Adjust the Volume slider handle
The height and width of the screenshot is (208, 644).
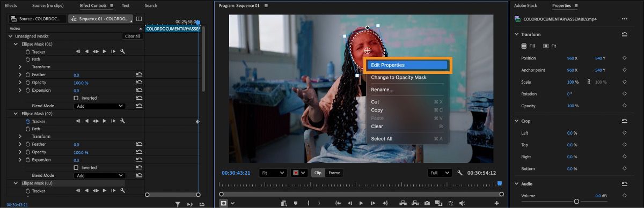576,202
